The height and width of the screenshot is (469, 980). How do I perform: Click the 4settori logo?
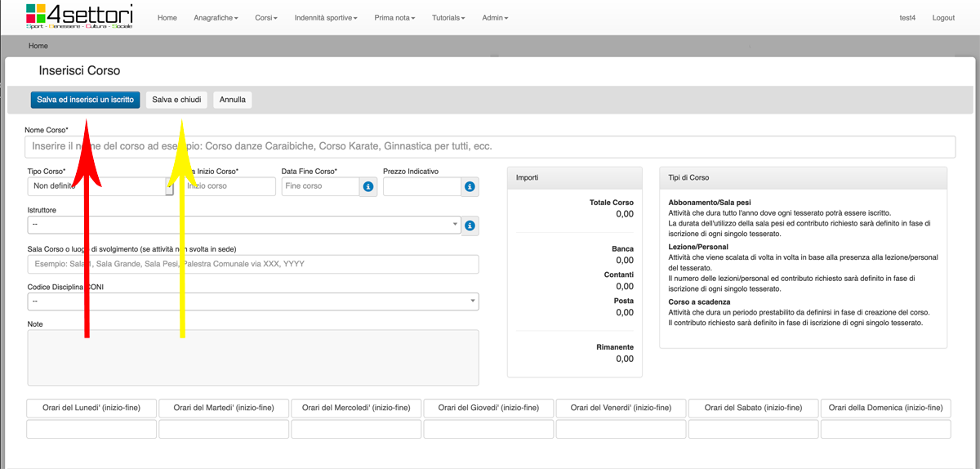(x=79, y=16)
